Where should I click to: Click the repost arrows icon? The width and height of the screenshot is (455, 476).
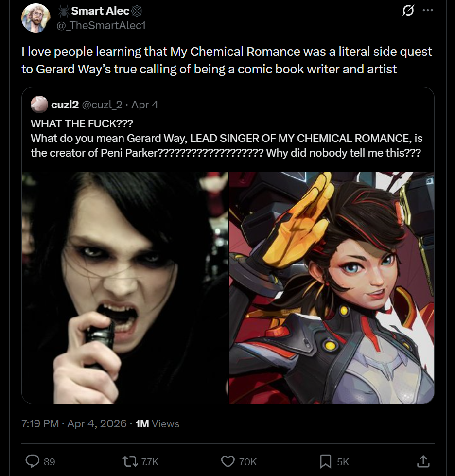point(130,461)
